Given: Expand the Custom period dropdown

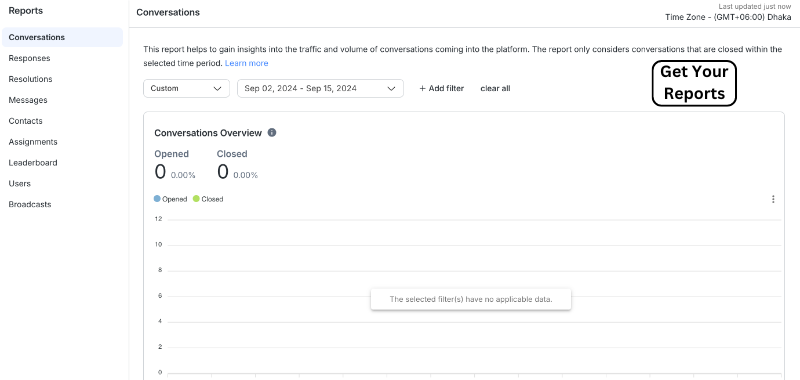Looking at the screenshot, I should click(186, 88).
